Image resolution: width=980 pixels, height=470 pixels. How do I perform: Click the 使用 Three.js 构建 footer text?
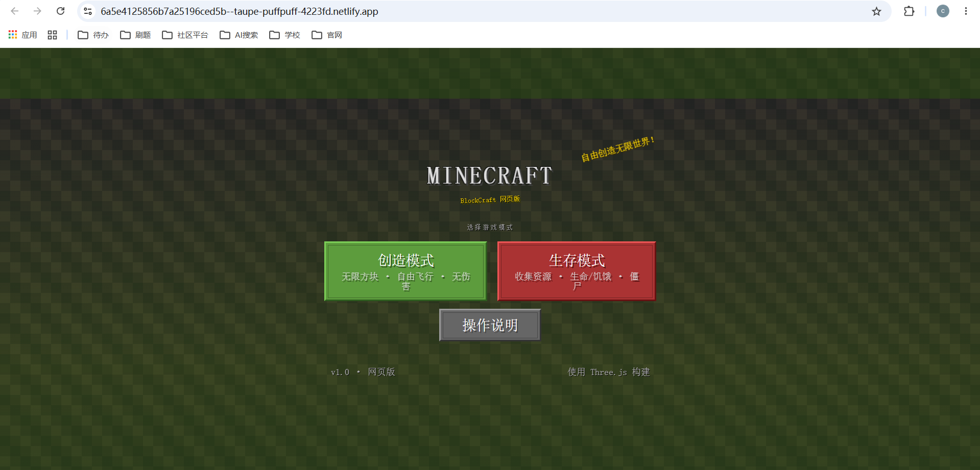[x=609, y=372]
